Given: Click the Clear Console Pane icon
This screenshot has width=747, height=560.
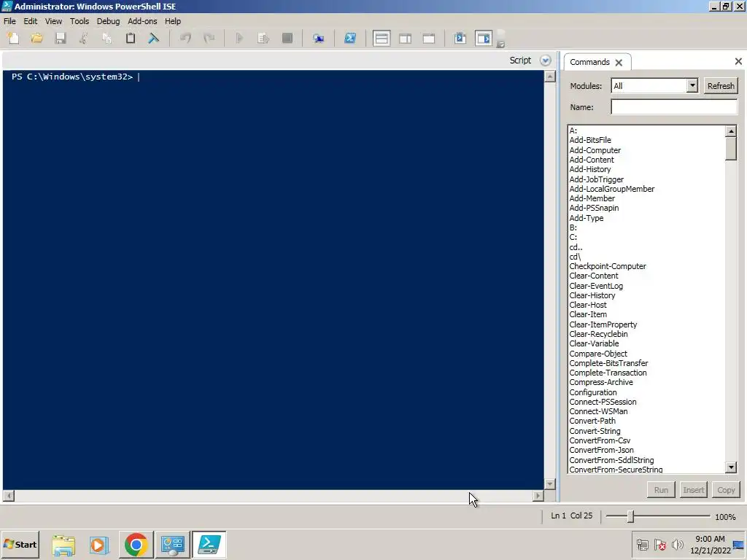Looking at the screenshot, I should pyautogui.click(x=153, y=38).
